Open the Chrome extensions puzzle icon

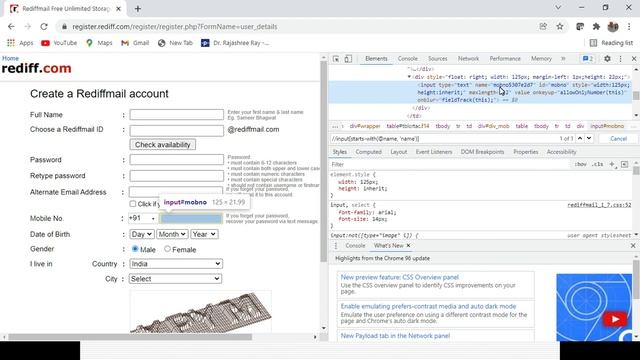[596, 27]
